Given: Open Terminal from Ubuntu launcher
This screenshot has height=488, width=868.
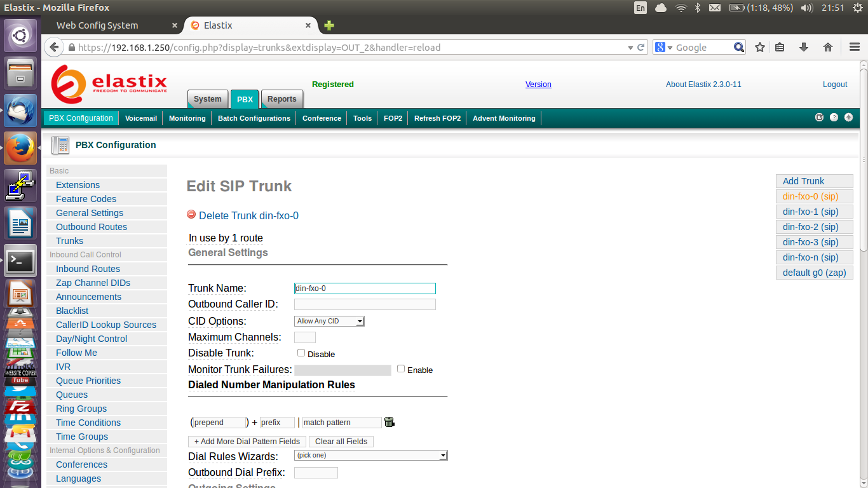Looking at the screenshot, I should coord(21,261).
